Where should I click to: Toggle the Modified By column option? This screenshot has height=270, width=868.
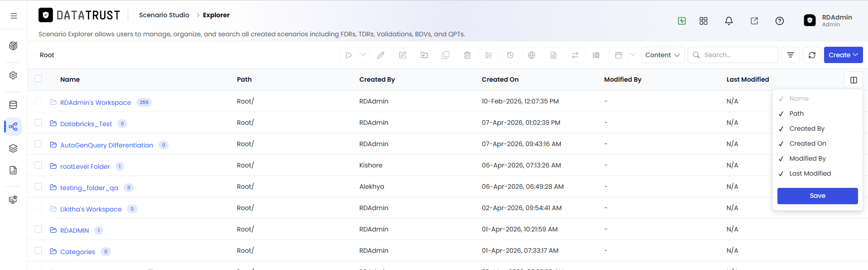[x=817, y=158]
